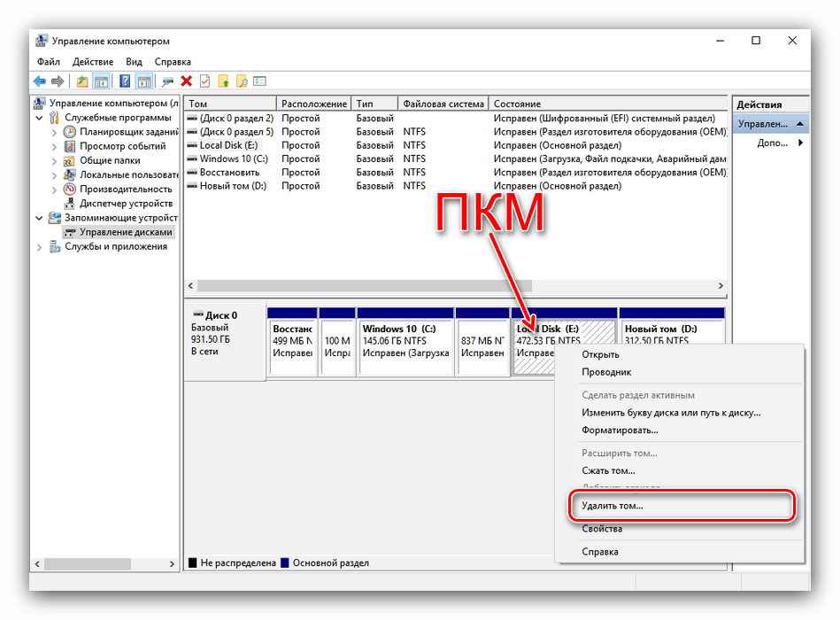Expand the Общие папки node
The image size is (840, 620).
(x=54, y=160)
